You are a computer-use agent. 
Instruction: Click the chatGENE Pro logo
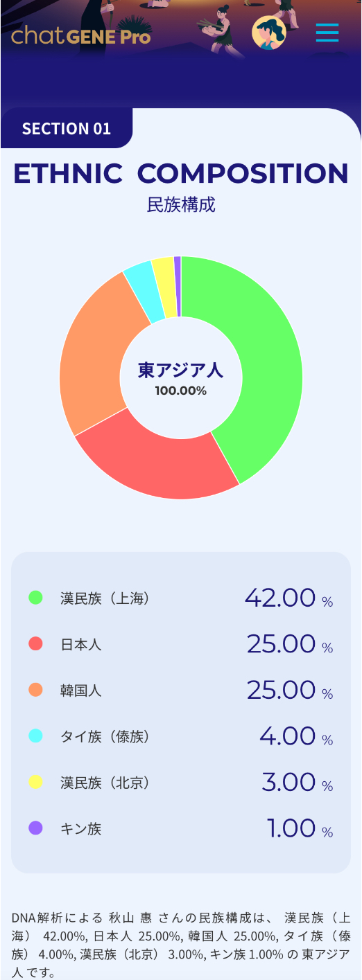(x=80, y=35)
